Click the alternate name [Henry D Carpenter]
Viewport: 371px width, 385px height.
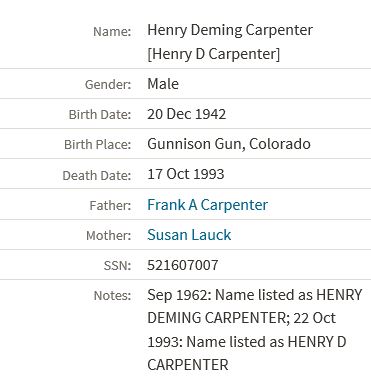pyautogui.click(x=214, y=54)
